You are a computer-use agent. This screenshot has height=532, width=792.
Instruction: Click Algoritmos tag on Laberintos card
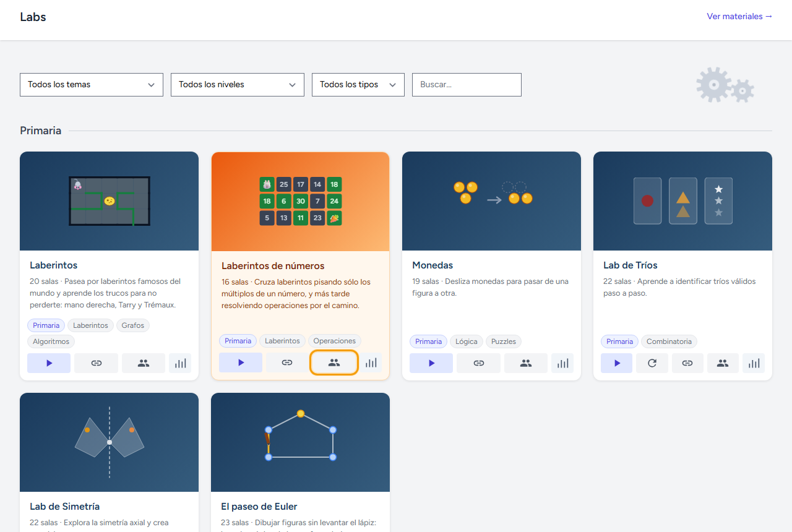click(51, 341)
